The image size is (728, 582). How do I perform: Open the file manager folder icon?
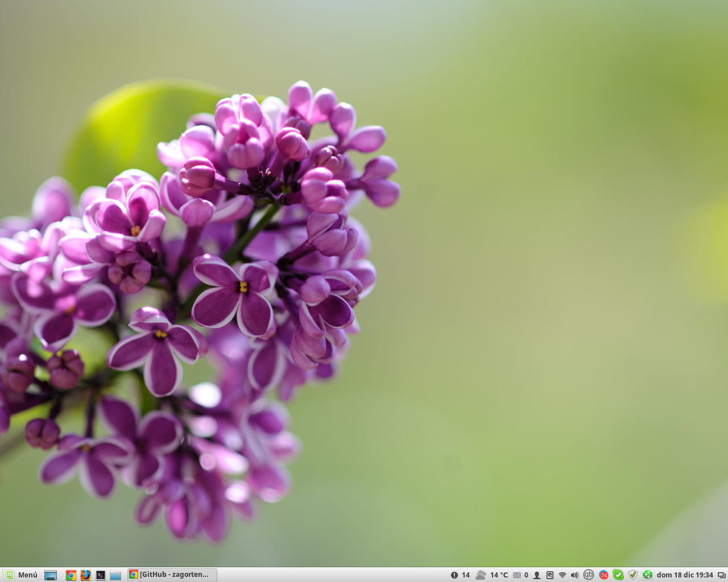(x=115, y=575)
